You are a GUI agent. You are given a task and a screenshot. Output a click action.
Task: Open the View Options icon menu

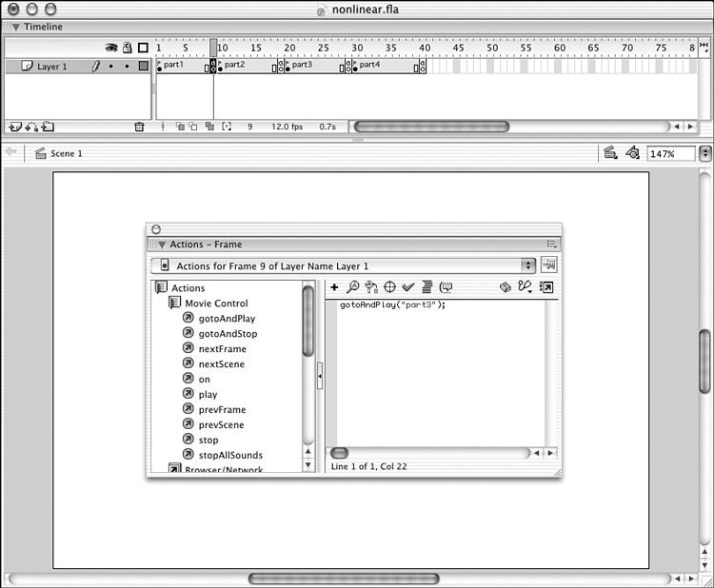[x=546, y=287]
